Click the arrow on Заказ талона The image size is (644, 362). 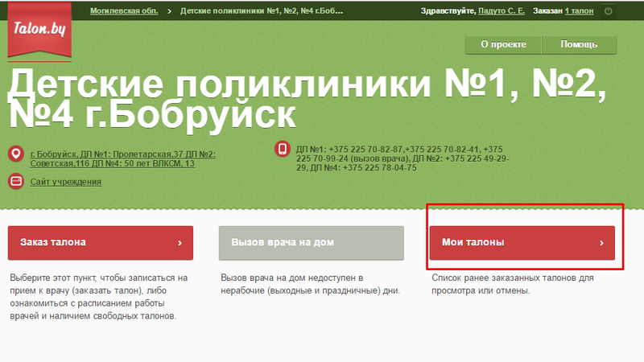tap(180, 243)
